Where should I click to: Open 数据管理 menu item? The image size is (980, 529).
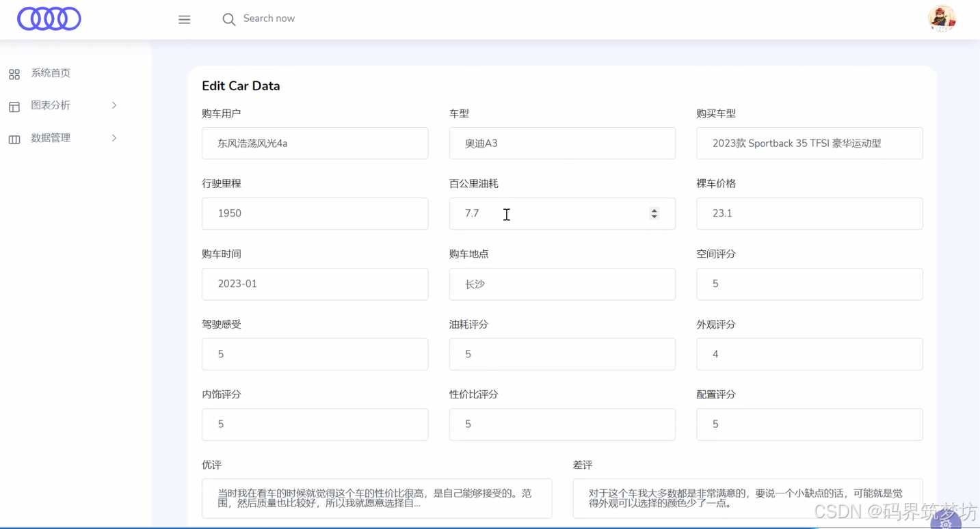[x=51, y=138]
